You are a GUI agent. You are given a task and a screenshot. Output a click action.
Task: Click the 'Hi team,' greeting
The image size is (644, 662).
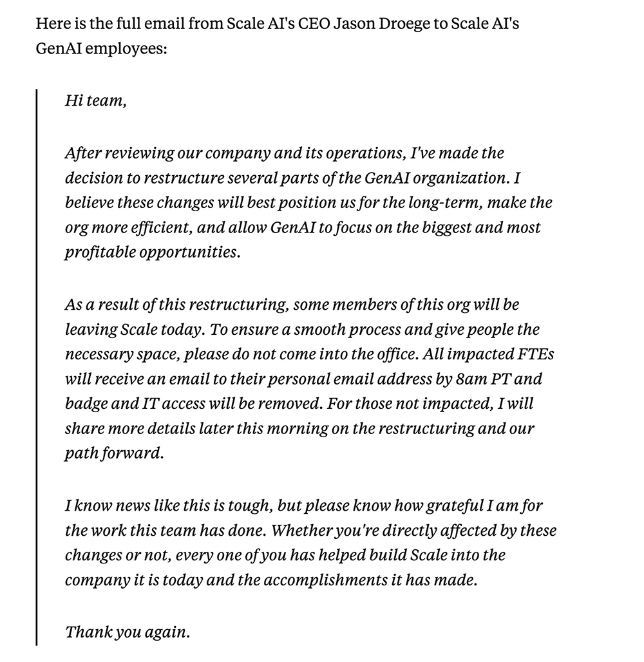tap(95, 100)
